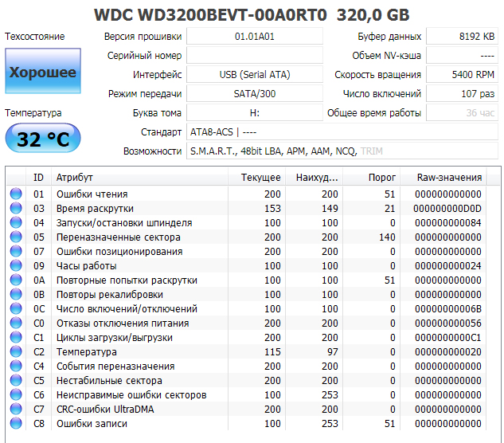The width and height of the screenshot is (504, 443).
Task: Click raw value 0000000000C1
Action: click(x=448, y=338)
